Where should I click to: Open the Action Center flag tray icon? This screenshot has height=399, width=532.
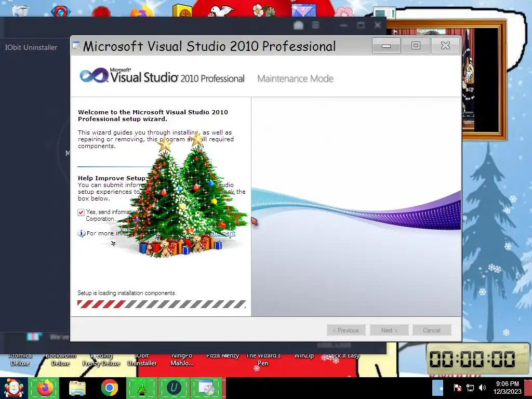[x=457, y=388]
